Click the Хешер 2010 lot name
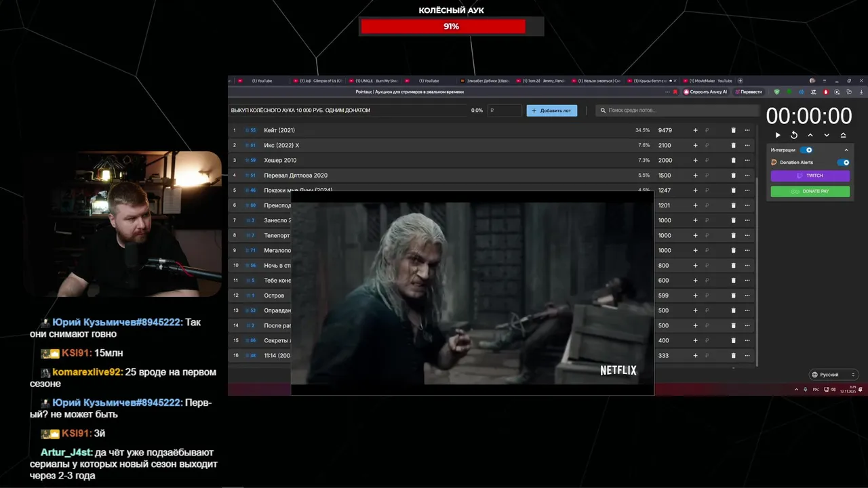 tap(280, 160)
